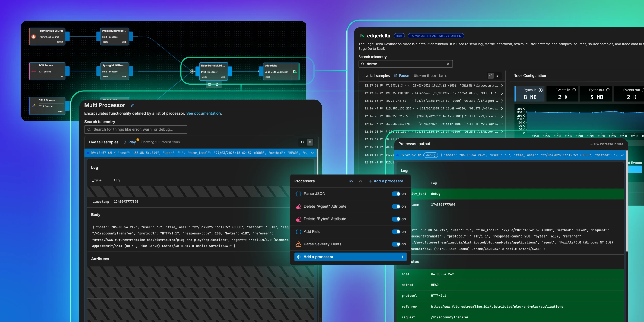Switch to the Events in metric tab
The height and width of the screenshot is (322, 644).
[x=562, y=94]
